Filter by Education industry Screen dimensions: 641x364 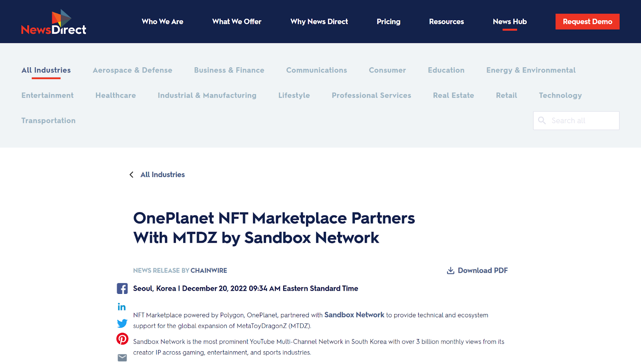click(x=446, y=70)
